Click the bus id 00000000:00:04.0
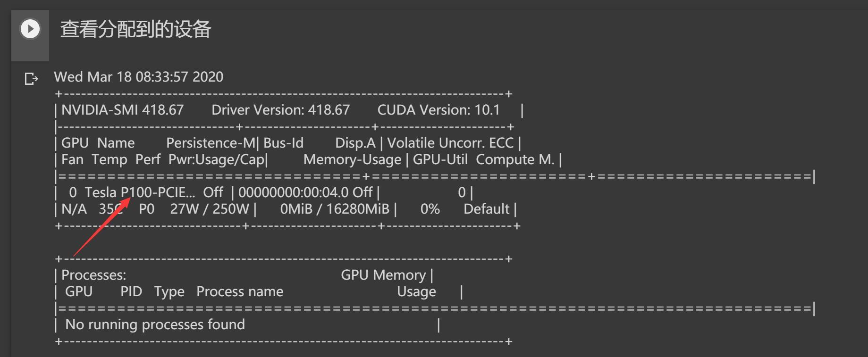This screenshot has width=868, height=357. pyautogui.click(x=294, y=192)
